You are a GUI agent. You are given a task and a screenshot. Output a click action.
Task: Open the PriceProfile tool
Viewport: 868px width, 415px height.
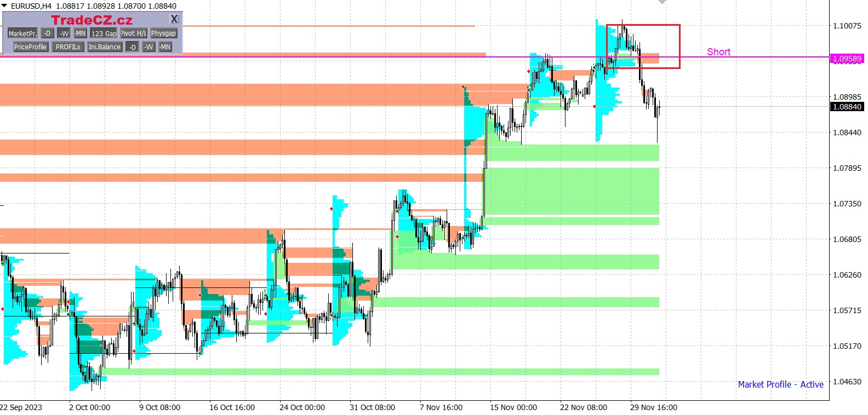30,47
